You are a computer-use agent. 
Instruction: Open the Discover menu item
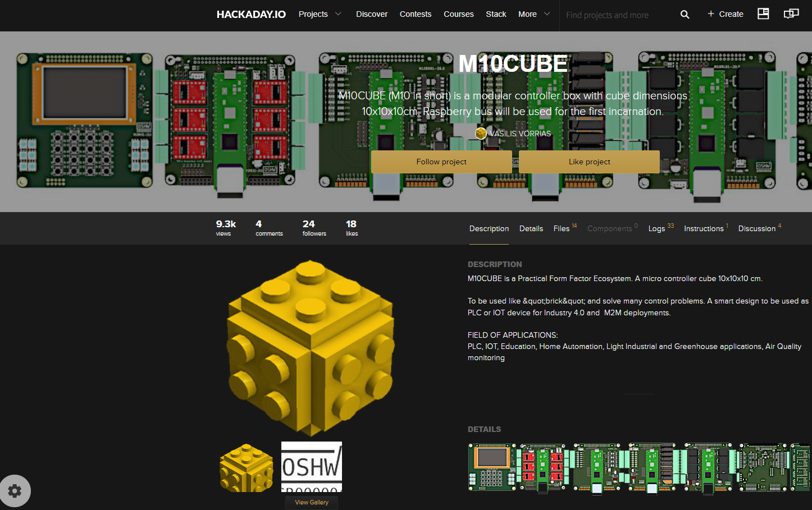click(x=372, y=14)
